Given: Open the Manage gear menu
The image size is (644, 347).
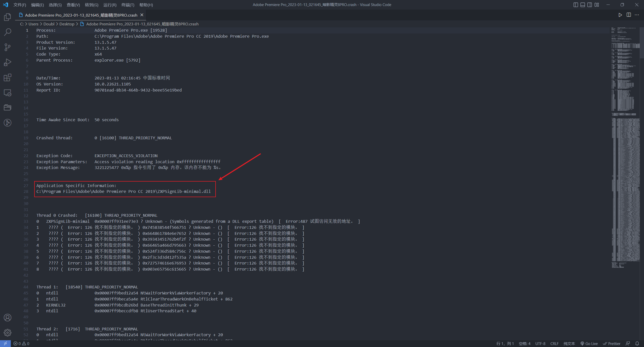Looking at the screenshot, I should click(x=8, y=333).
